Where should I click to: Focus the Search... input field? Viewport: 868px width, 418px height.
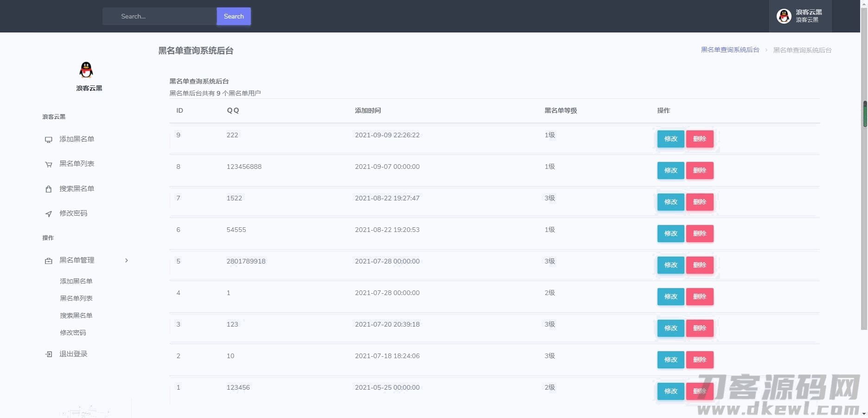(x=160, y=16)
